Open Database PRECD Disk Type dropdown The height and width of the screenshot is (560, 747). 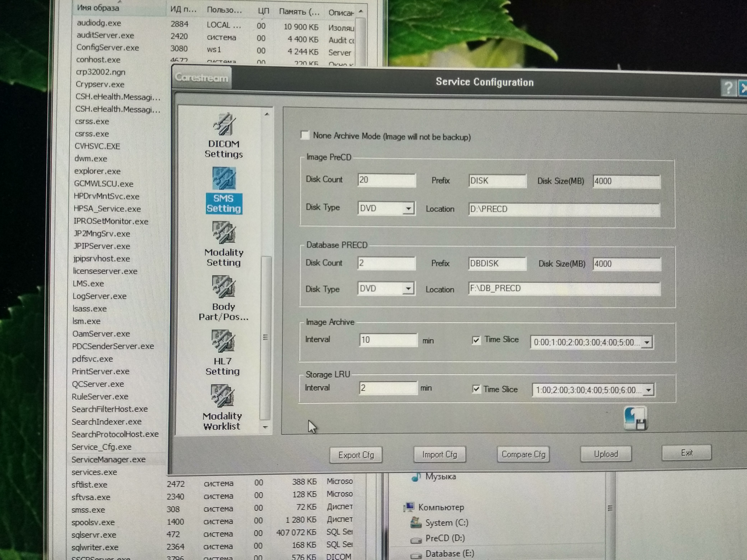click(408, 289)
